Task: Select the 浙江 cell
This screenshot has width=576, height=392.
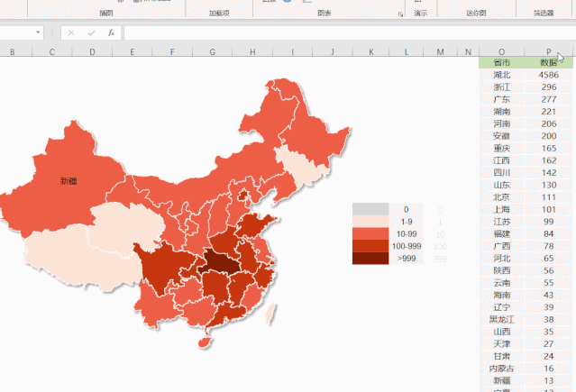Action: pos(502,87)
